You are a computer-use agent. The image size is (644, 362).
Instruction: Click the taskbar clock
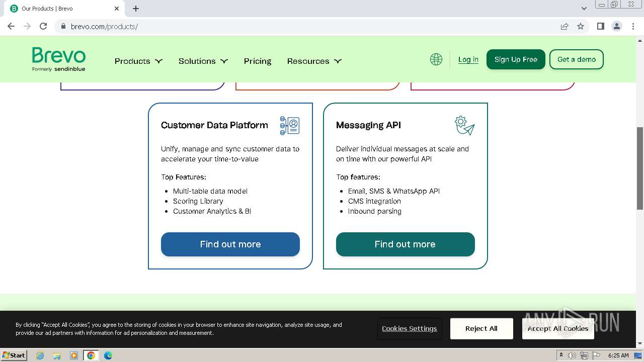pos(618,355)
